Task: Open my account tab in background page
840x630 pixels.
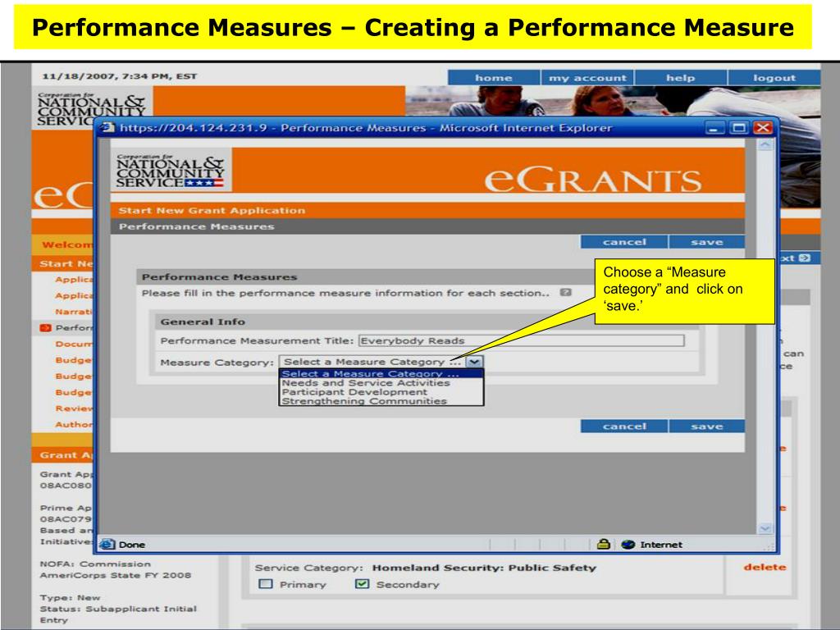Action: pos(587,78)
